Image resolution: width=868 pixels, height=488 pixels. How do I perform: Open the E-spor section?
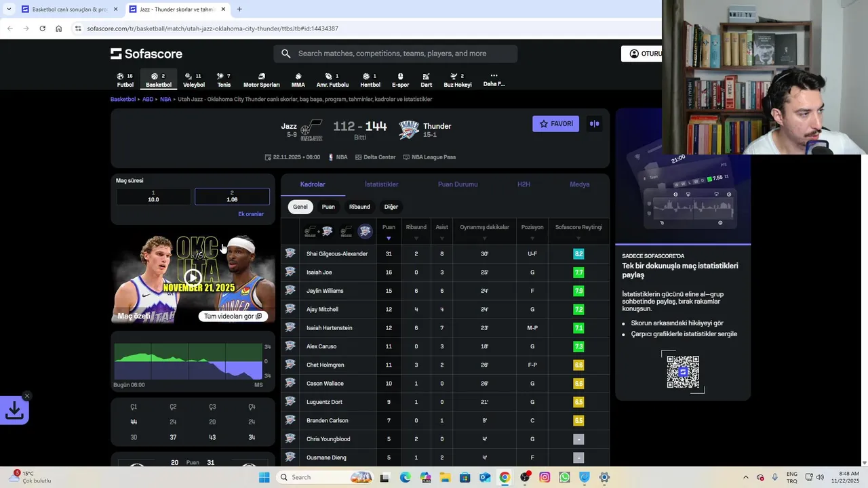click(x=400, y=80)
